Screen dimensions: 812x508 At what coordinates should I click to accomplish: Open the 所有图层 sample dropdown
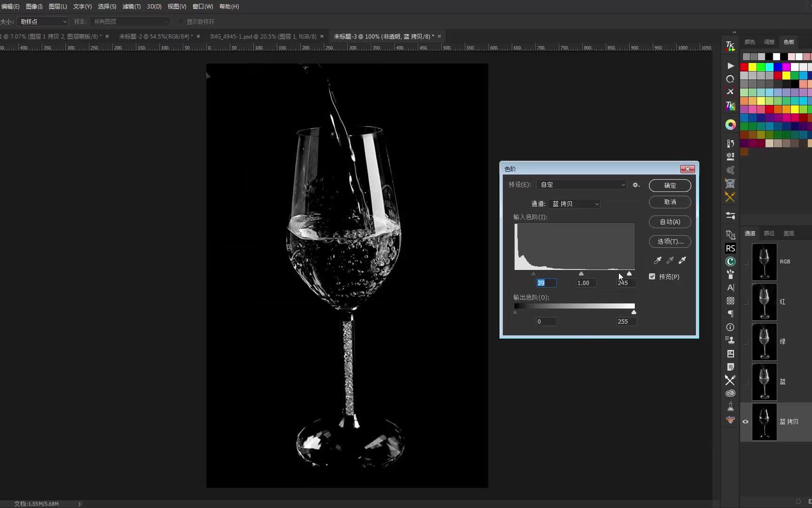[x=130, y=22]
